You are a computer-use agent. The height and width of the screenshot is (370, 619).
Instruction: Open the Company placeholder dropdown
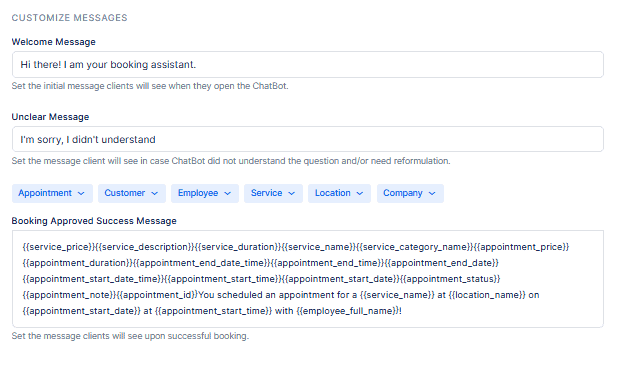410,193
